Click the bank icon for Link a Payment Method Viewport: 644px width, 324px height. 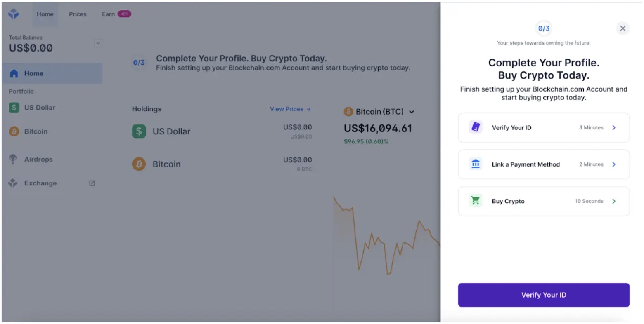(475, 164)
